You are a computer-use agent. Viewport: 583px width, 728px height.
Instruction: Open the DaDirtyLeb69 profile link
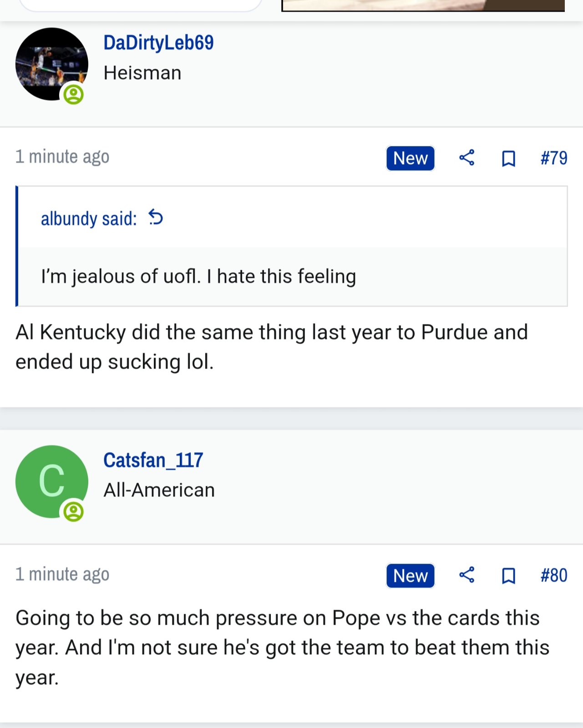pos(158,43)
